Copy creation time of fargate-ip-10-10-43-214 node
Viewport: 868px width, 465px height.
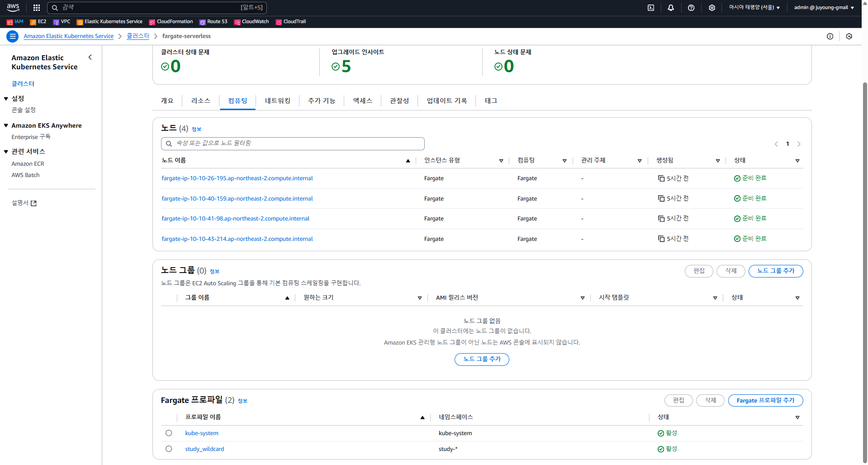pyautogui.click(x=661, y=239)
